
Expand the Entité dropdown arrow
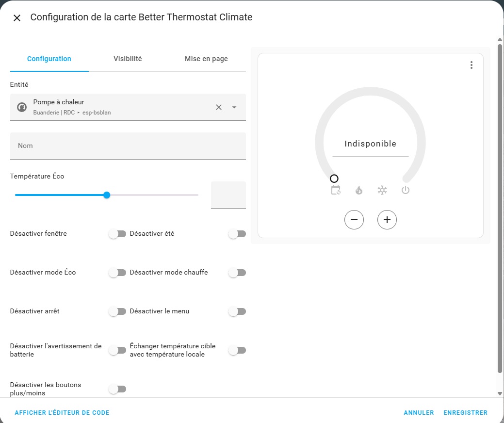pos(234,107)
